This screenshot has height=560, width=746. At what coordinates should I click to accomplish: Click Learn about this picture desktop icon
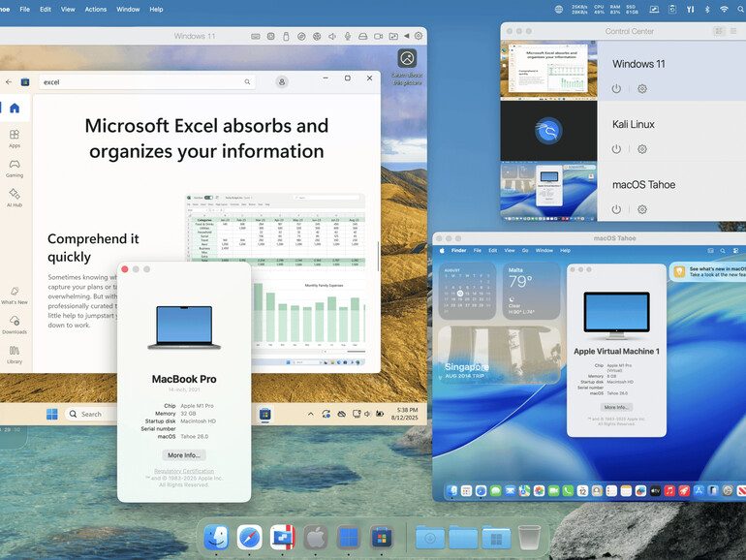tap(407, 67)
